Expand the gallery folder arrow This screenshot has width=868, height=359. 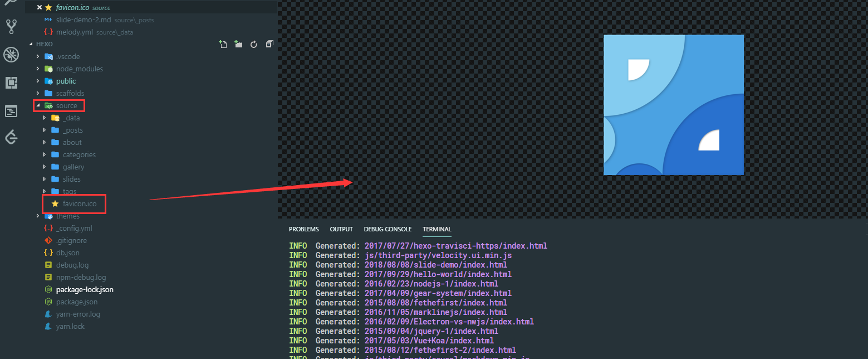pos(45,167)
